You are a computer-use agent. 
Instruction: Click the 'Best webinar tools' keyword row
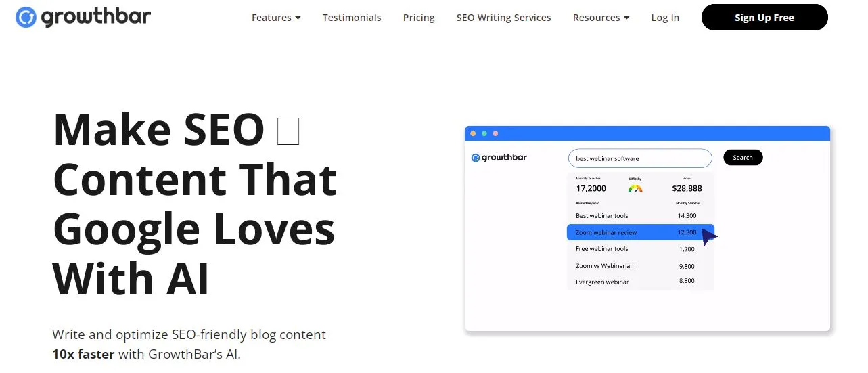pyautogui.click(x=640, y=216)
